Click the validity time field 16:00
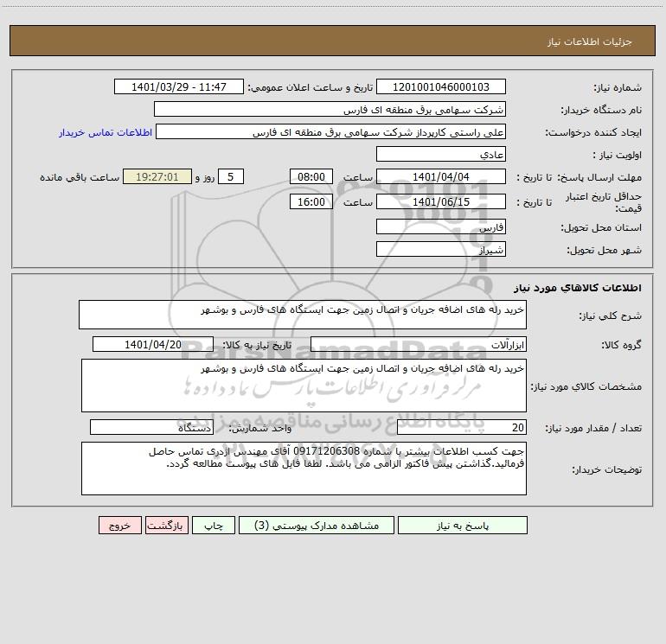This screenshot has width=666, height=644. pos(311,201)
